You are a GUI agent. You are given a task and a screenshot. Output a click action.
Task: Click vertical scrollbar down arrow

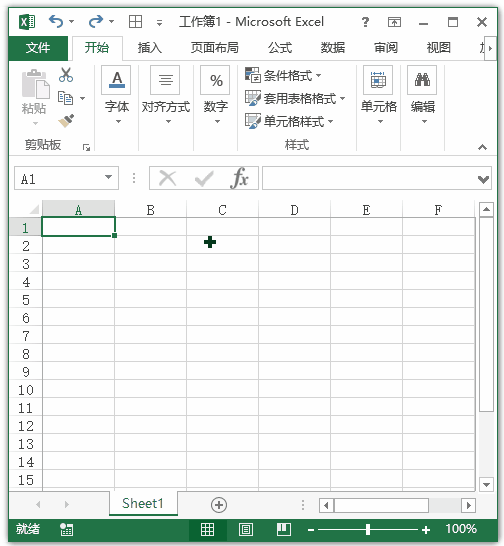tap(486, 484)
